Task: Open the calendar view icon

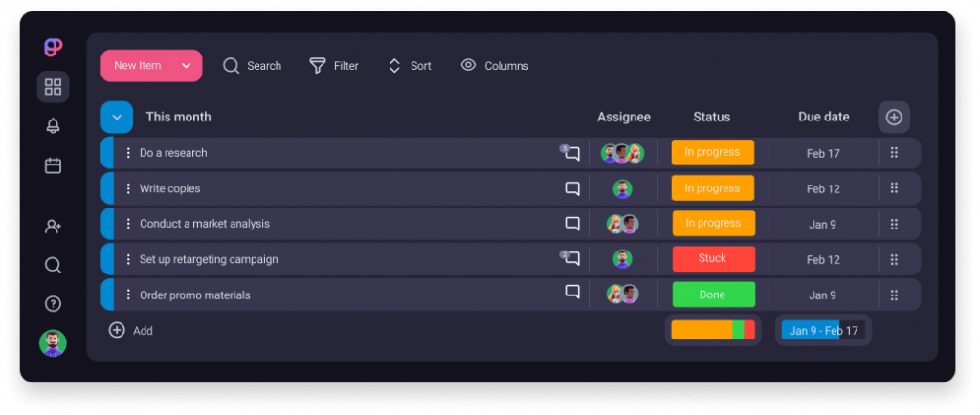Action: pyautogui.click(x=53, y=165)
